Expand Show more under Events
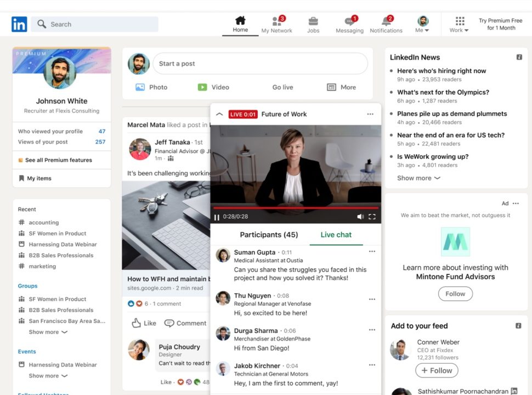This screenshot has width=532, height=395. tap(48, 376)
